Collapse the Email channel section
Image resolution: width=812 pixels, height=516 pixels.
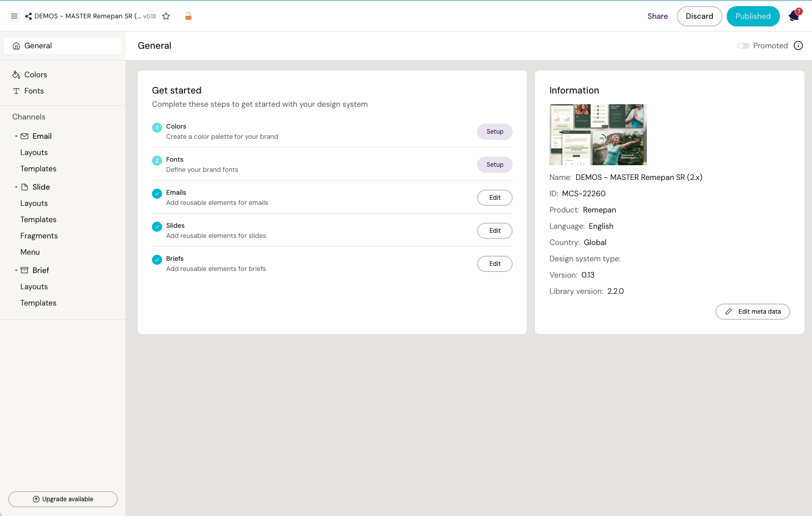pyautogui.click(x=16, y=136)
